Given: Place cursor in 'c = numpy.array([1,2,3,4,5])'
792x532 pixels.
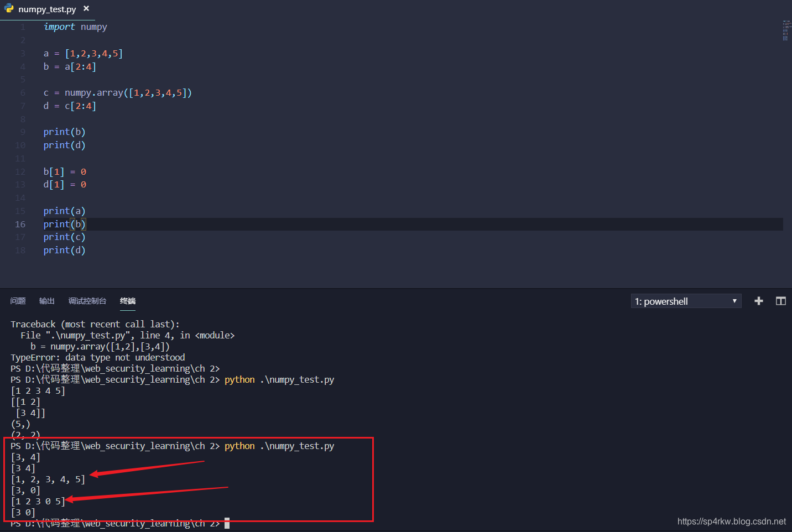Looking at the screenshot, I should pyautogui.click(x=118, y=93).
